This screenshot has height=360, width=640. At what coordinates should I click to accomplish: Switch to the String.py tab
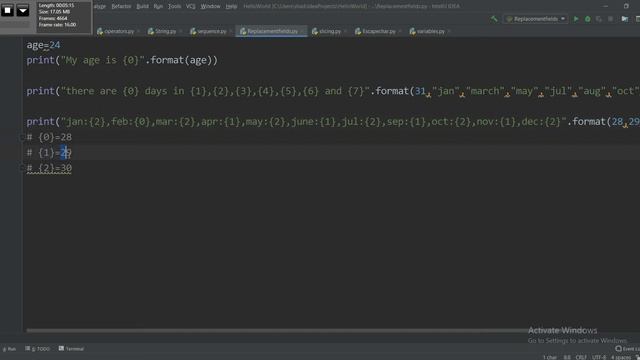pyautogui.click(x=165, y=31)
